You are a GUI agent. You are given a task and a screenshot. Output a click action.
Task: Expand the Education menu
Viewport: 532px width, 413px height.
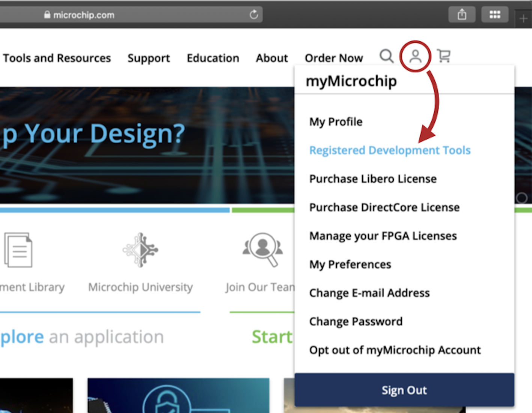[x=213, y=58]
